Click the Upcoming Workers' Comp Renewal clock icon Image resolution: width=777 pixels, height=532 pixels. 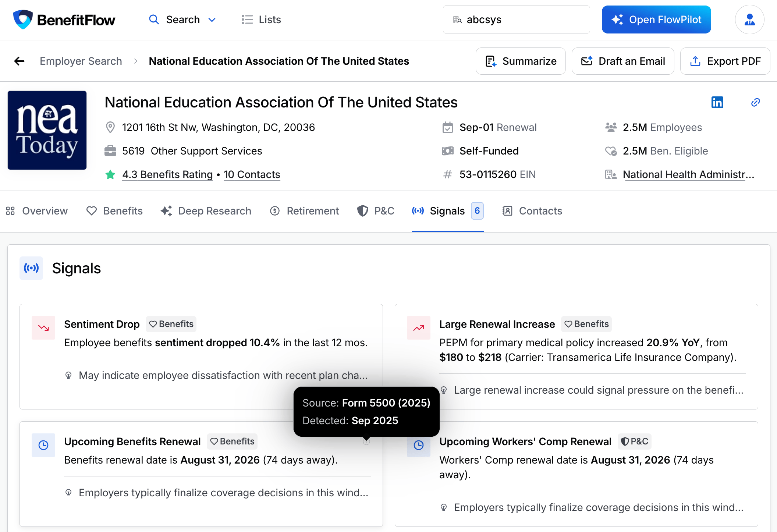pos(419,445)
